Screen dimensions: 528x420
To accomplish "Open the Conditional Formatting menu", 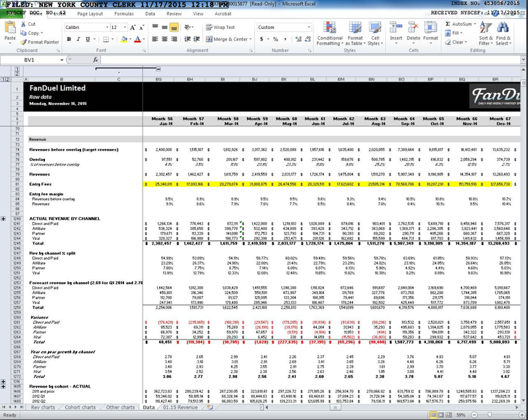I will [x=330, y=33].
